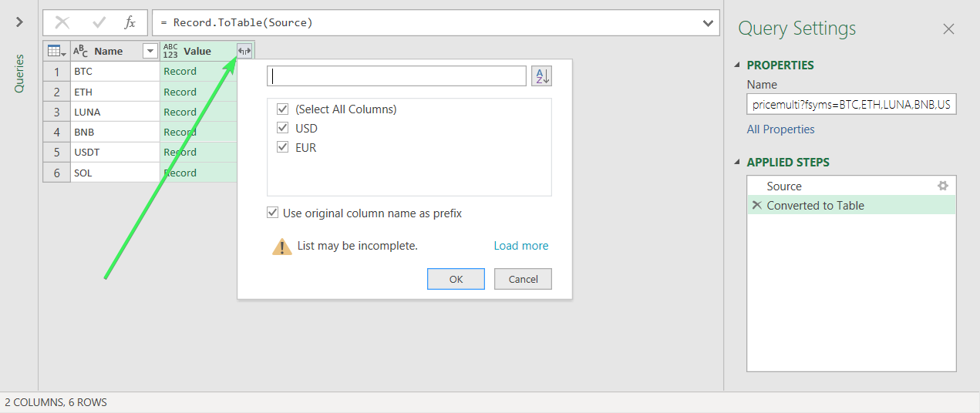Viewport: 980px width, 413px height.
Task: Expand the Queries pane chevron
Action: click(19, 22)
